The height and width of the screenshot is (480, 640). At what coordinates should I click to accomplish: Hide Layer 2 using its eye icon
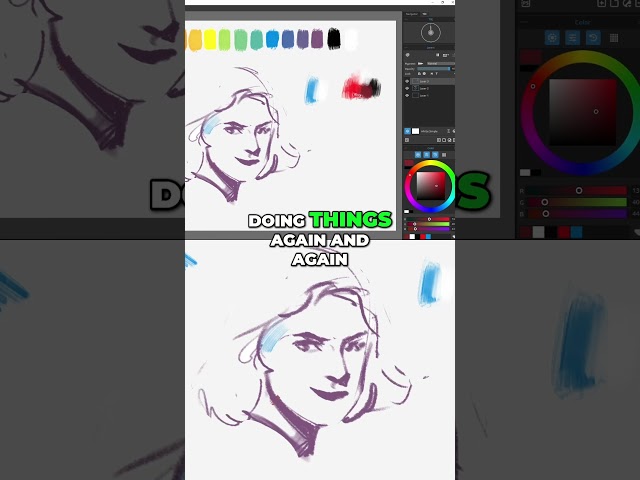[x=407, y=88]
